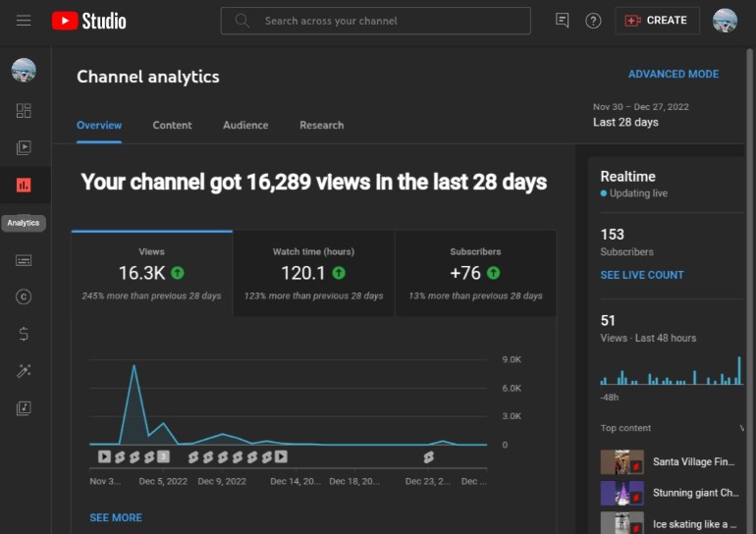Select the Watch time (hours) metric card
Viewport: 756px width, 534px height.
(313, 273)
